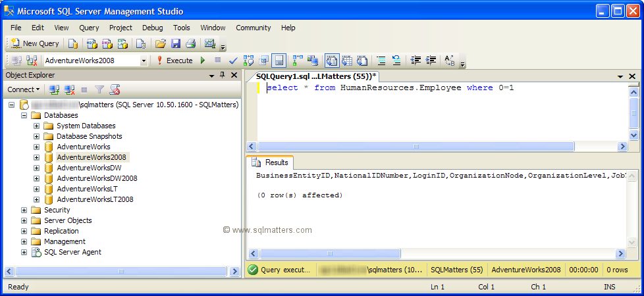
Task: Select the AdventureWorksDW2008 database
Action: coord(97,178)
